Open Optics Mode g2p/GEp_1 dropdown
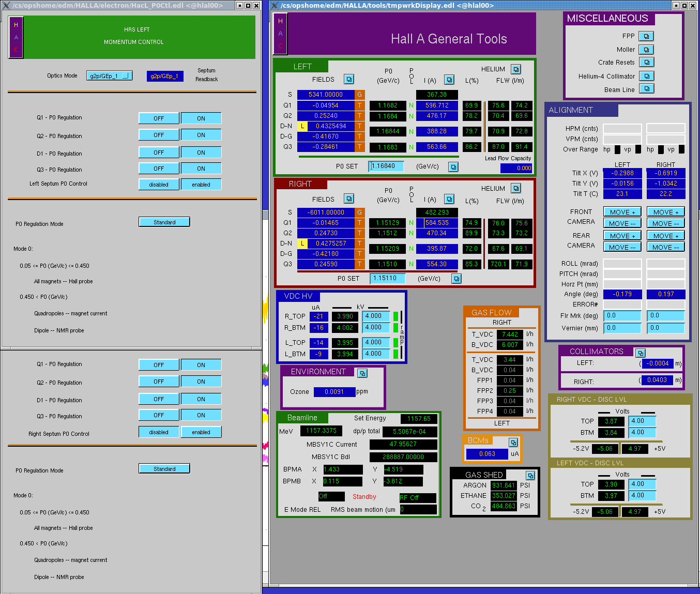Viewport: 700px width, 594px height. point(109,75)
